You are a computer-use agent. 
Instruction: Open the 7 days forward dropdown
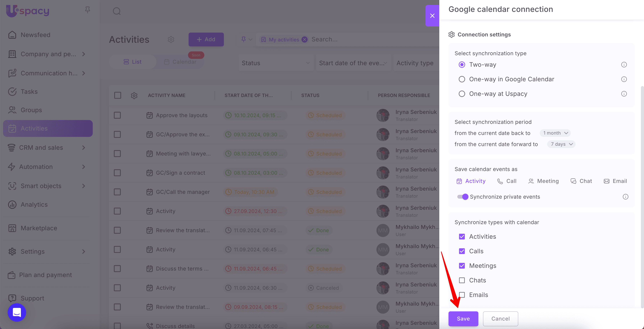tap(561, 144)
